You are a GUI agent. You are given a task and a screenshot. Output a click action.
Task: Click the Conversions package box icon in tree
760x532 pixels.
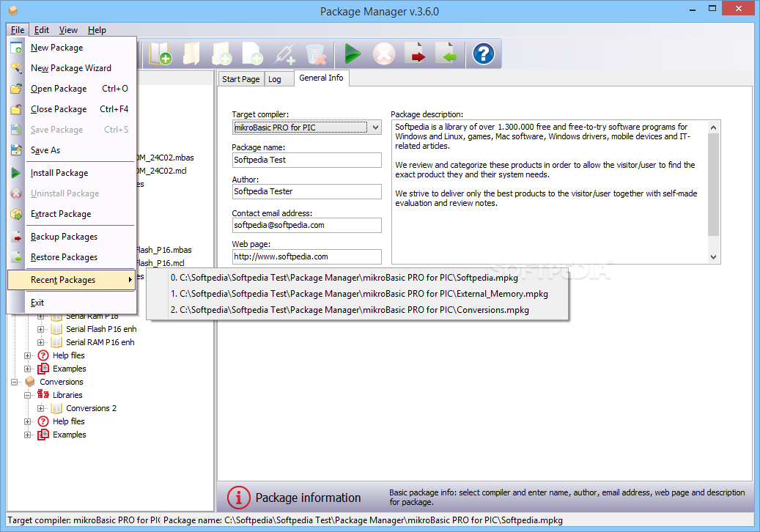[x=30, y=382]
